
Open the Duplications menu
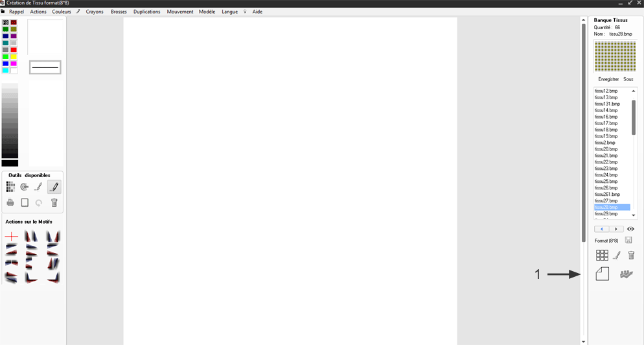click(x=146, y=12)
